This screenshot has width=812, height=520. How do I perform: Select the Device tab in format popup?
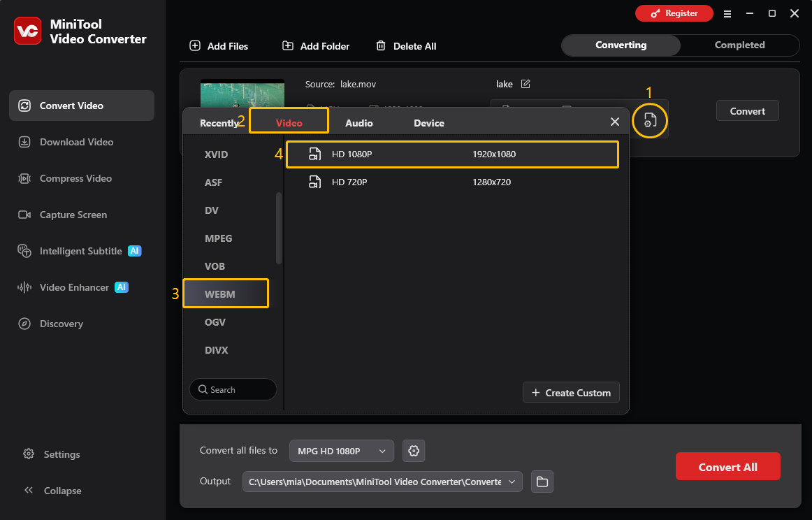point(429,123)
